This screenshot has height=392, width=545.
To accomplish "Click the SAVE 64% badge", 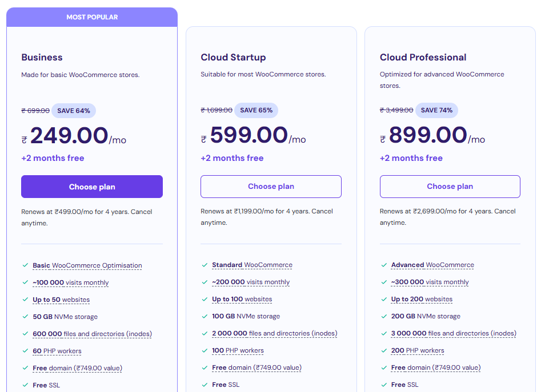I will point(74,111).
